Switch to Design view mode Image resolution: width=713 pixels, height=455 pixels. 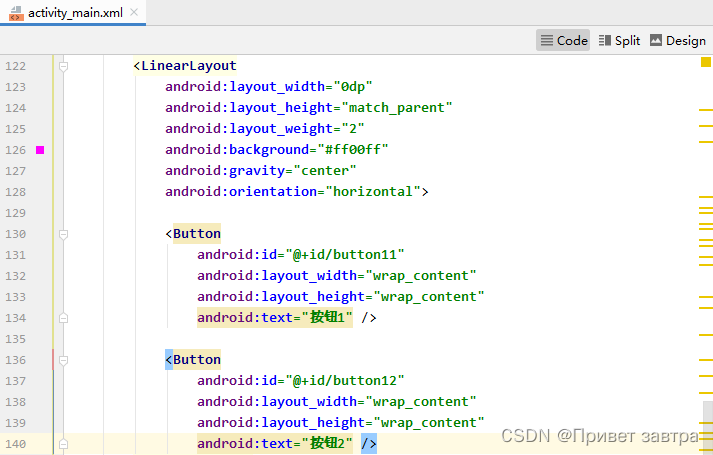point(678,40)
